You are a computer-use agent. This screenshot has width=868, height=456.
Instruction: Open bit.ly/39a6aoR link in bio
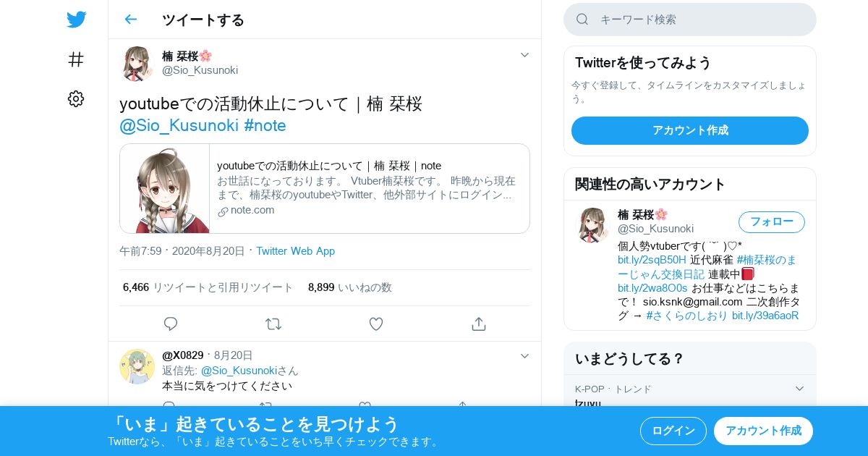click(765, 316)
